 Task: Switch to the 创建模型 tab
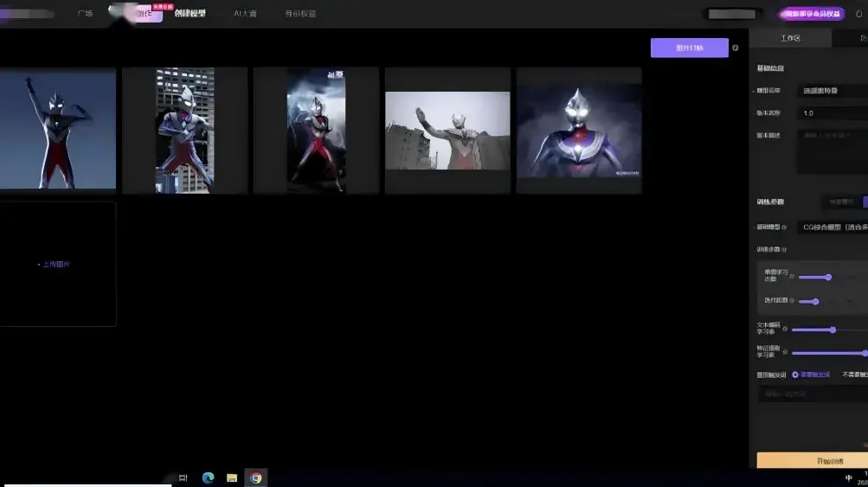190,13
